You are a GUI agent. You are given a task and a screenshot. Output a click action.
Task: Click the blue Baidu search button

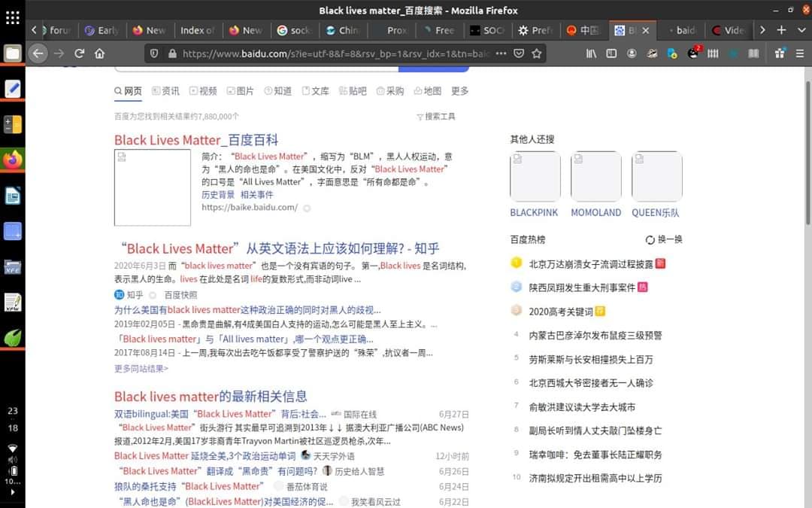coord(434,69)
